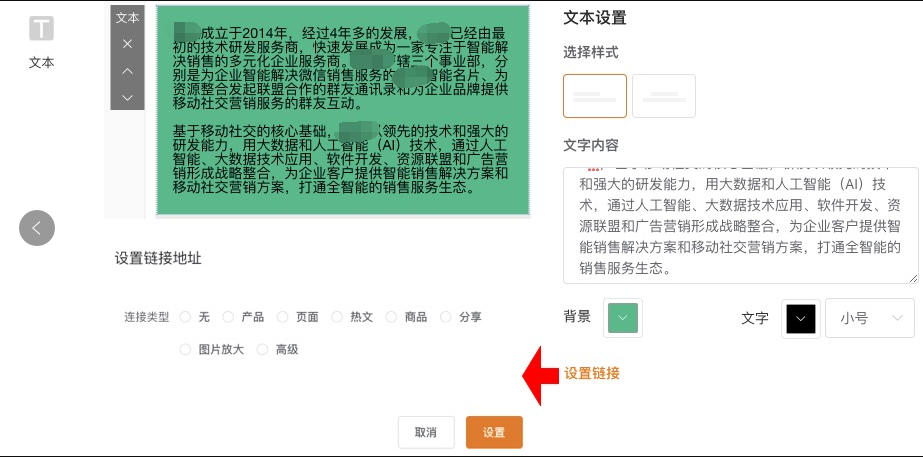Click the 取消 cancel button
This screenshot has width=923, height=457.
point(426,432)
